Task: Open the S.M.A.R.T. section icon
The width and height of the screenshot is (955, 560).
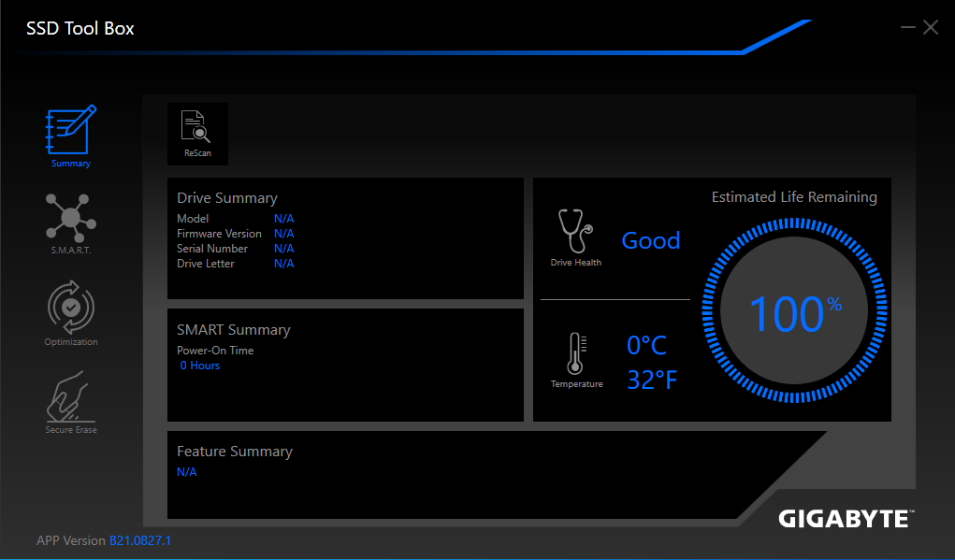Action: pos(71,217)
